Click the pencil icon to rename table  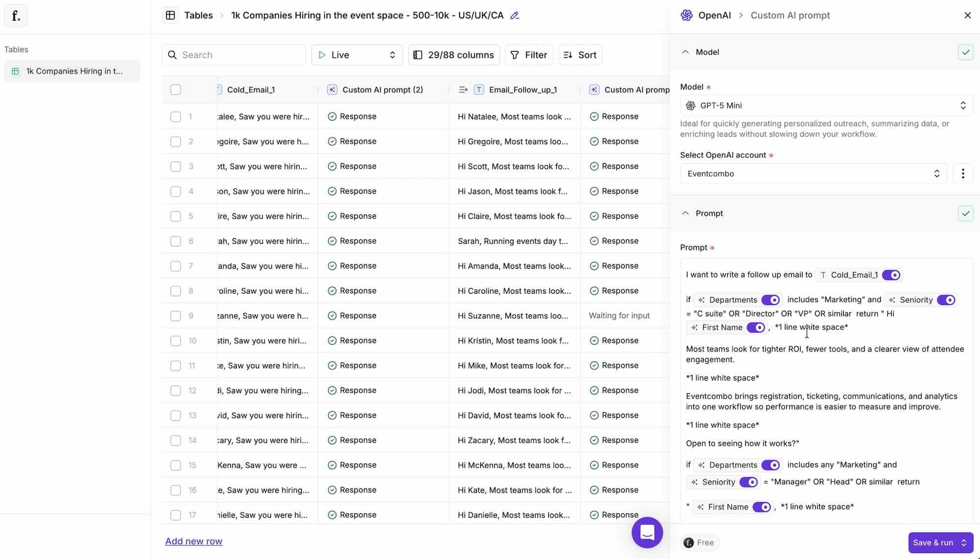(514, 16)
